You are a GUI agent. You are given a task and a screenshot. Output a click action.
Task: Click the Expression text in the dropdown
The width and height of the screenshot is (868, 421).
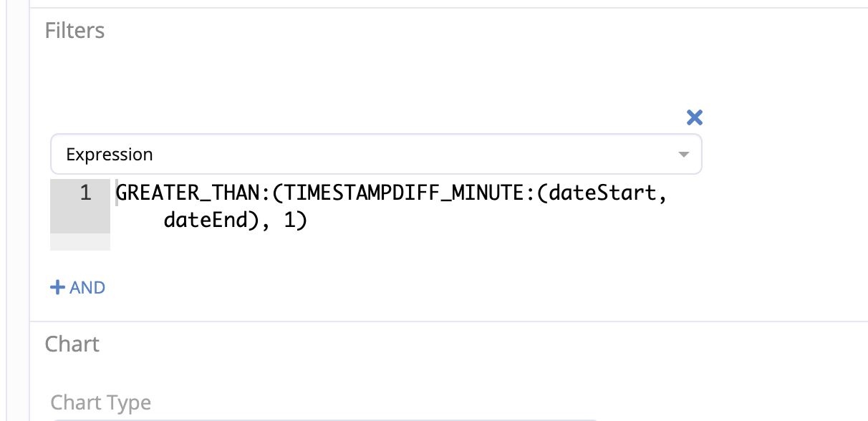(x=110, y=155)
